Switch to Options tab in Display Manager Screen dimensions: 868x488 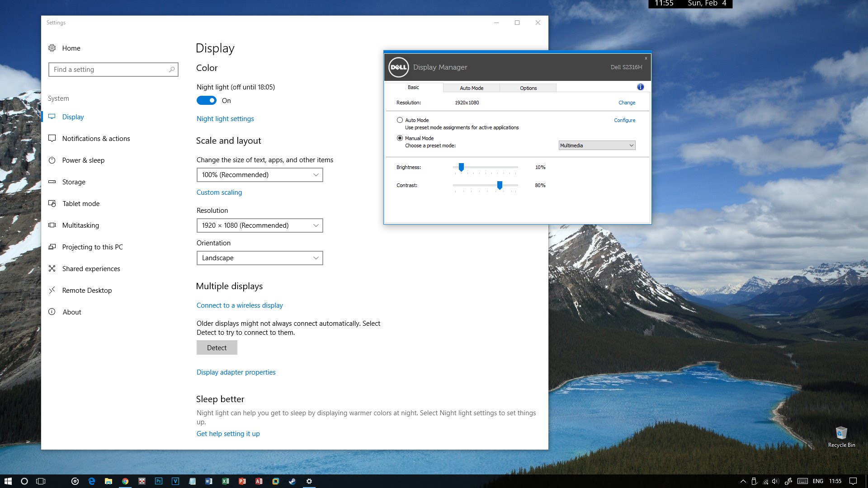pyautogui.click(x=528, y=88)
